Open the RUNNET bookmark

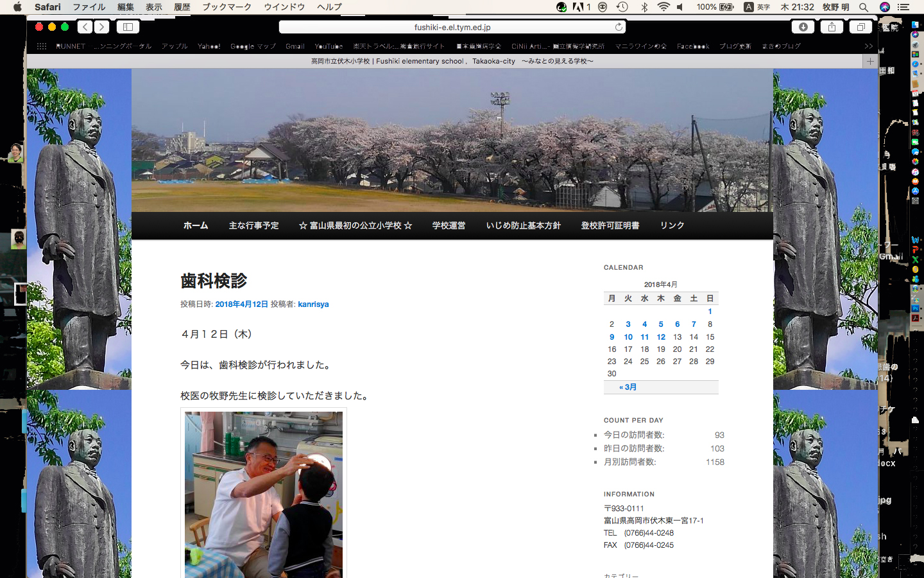point(71,46)
